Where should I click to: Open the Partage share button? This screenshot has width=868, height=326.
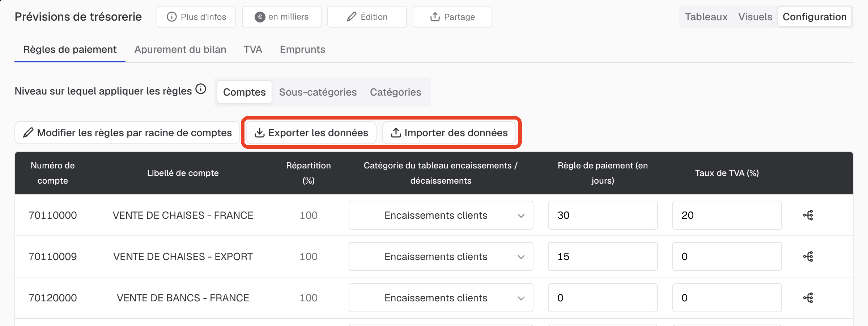(452, 17)
